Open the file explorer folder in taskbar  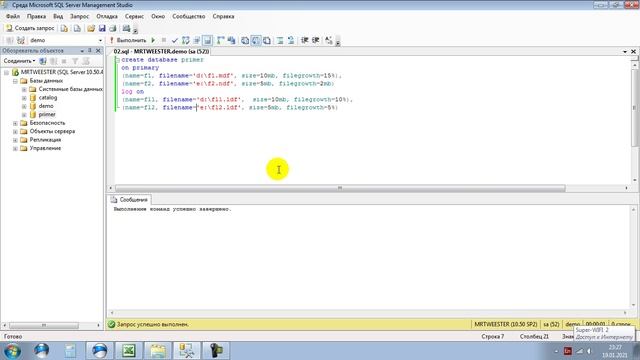pos(158,351)
